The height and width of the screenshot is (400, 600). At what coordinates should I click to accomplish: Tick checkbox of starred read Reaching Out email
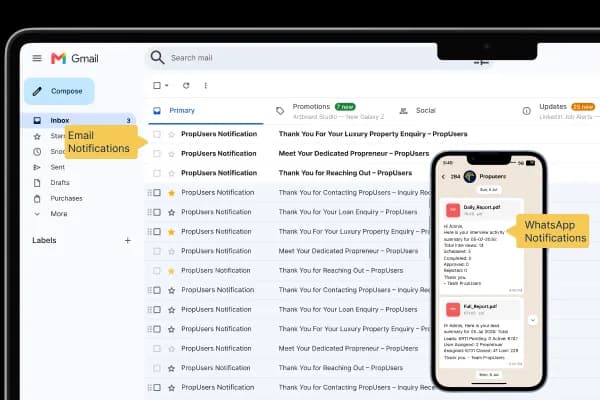pyautogui.click(x=157, y=271)
